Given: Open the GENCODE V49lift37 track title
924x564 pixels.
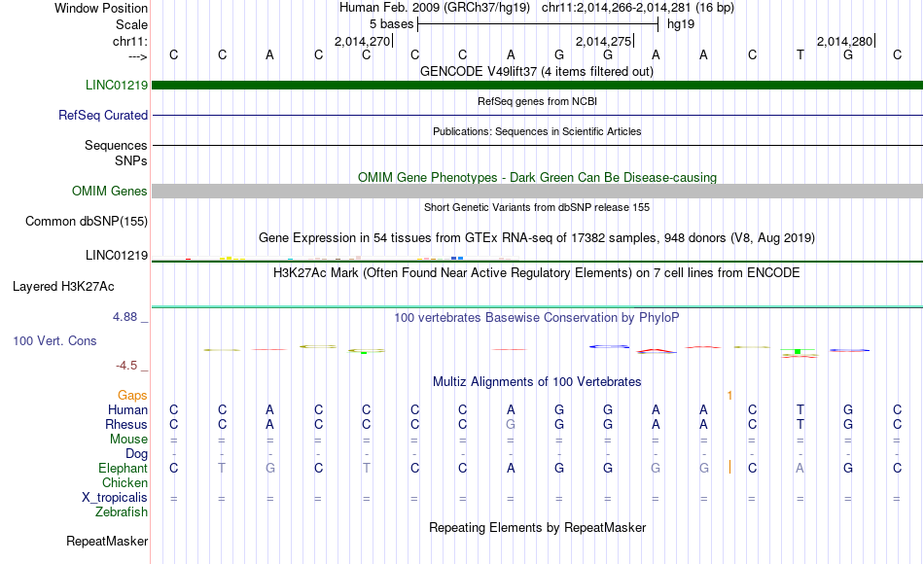Looking at the screenshot, I should [536, 71].
